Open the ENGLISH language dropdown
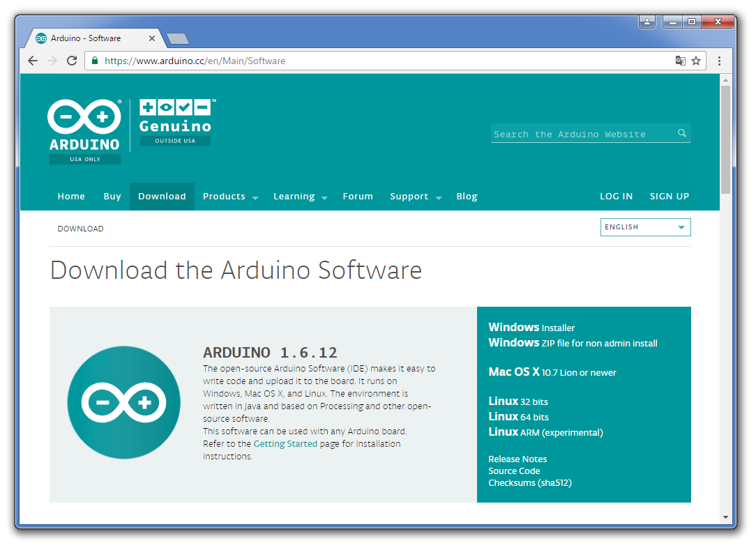Viewport: 756px width, 550px height. coord(646,227)
